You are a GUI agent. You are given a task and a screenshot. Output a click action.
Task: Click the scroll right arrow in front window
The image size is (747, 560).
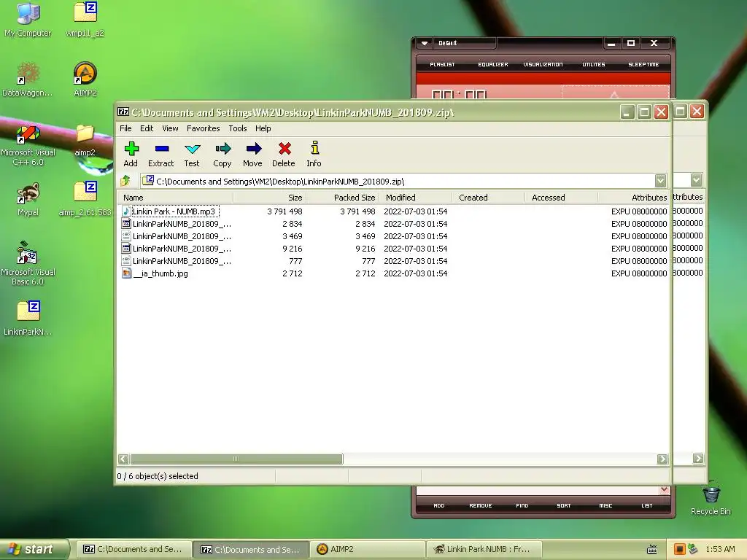(662, 459)
